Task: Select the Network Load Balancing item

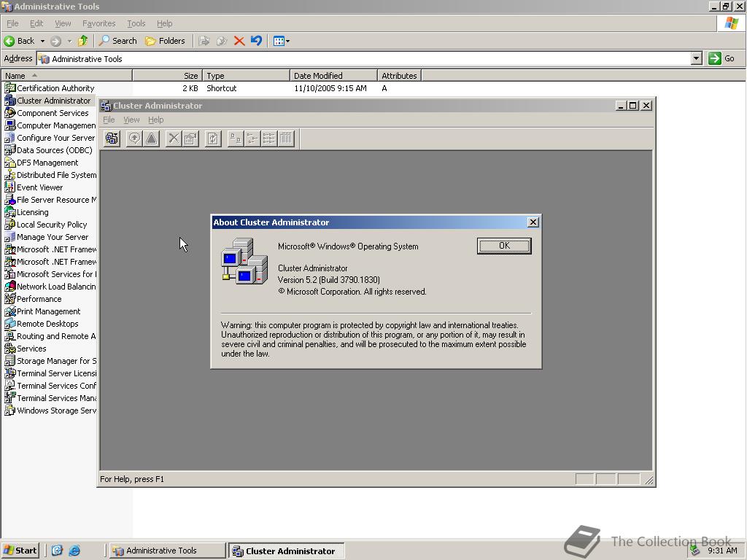Action: (50, 286)
